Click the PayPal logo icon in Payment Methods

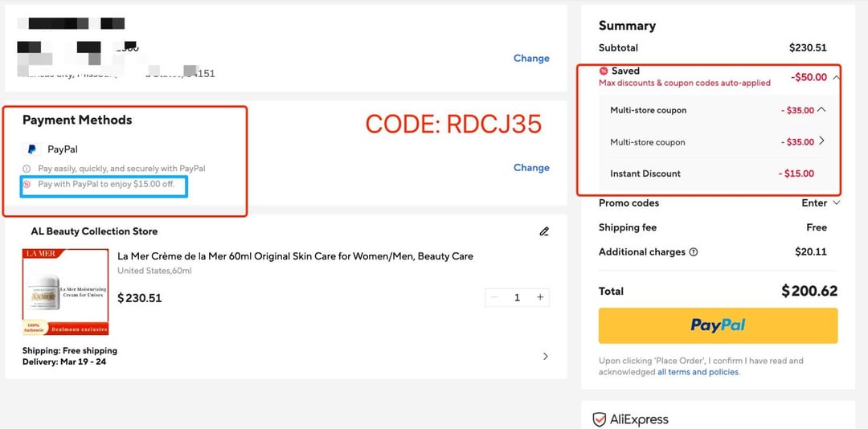tap(31, 149)
